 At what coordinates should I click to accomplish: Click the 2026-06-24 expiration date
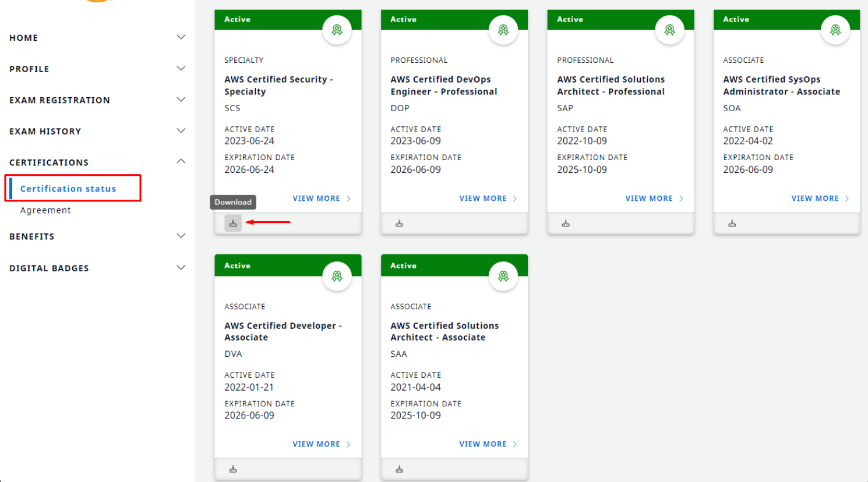pos(249,170)
